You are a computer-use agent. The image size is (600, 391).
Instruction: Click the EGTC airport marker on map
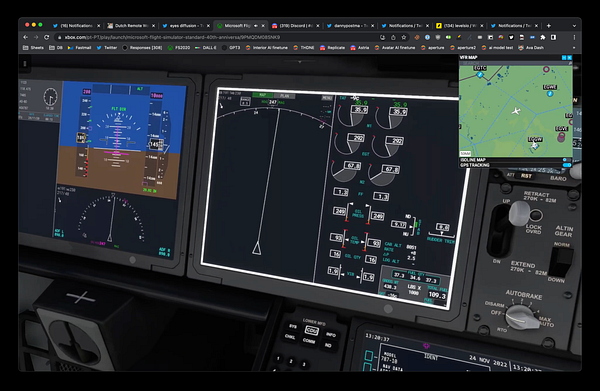click(x=479, y=75)
